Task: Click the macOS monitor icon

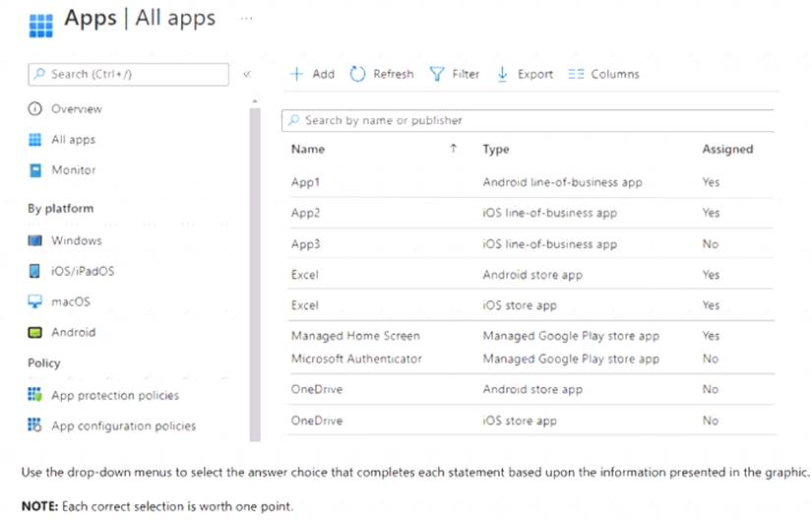Action: (34, 301)
